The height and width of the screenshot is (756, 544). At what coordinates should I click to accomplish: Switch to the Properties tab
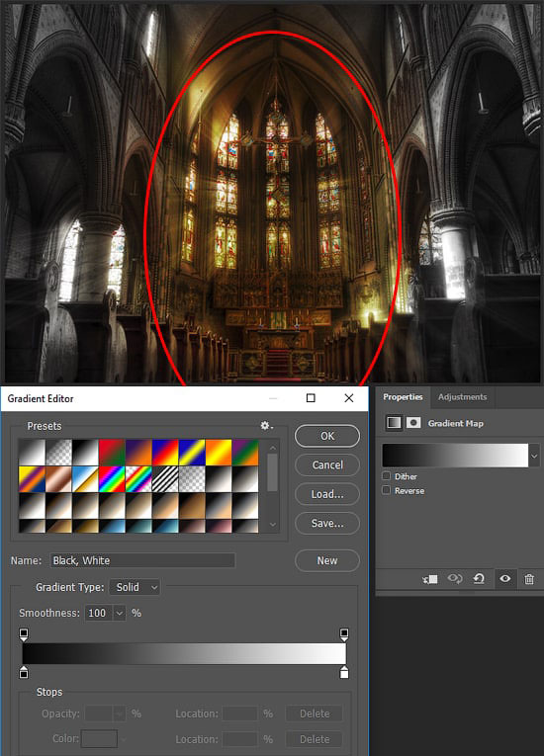[403, 397]
